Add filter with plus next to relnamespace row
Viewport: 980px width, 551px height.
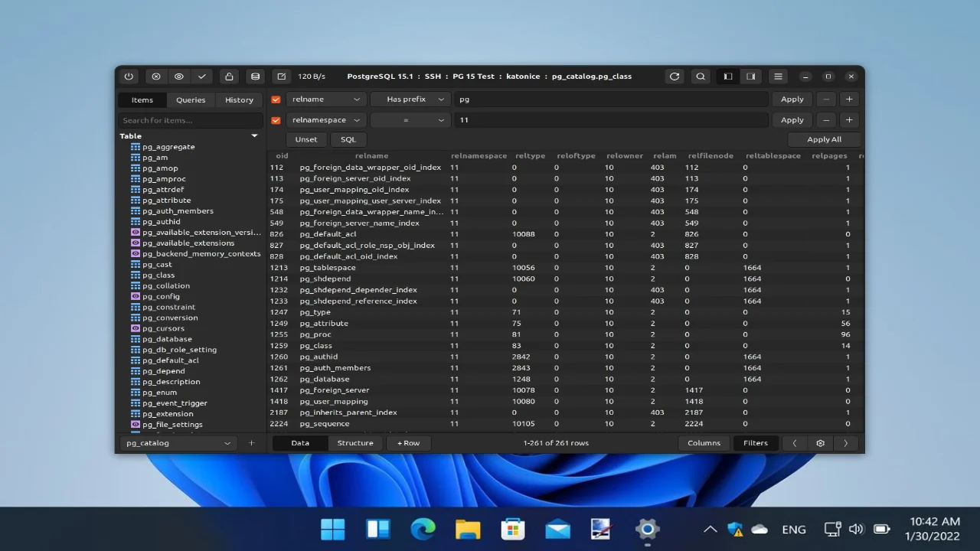[x=849, y=120]
